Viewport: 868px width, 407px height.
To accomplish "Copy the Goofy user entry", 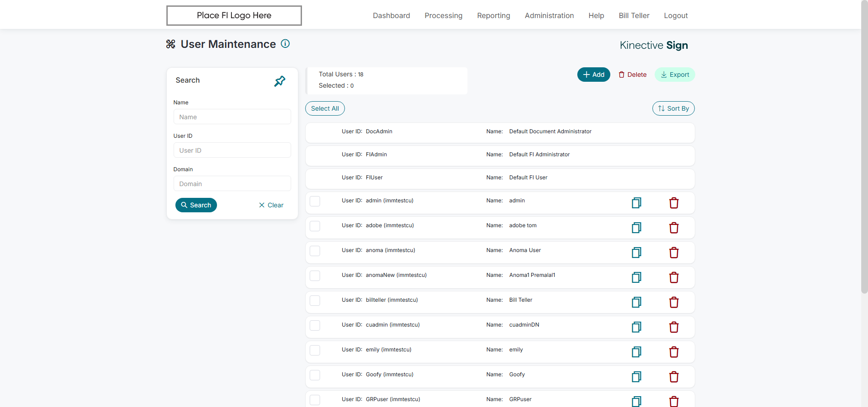I will pos(637,377).
